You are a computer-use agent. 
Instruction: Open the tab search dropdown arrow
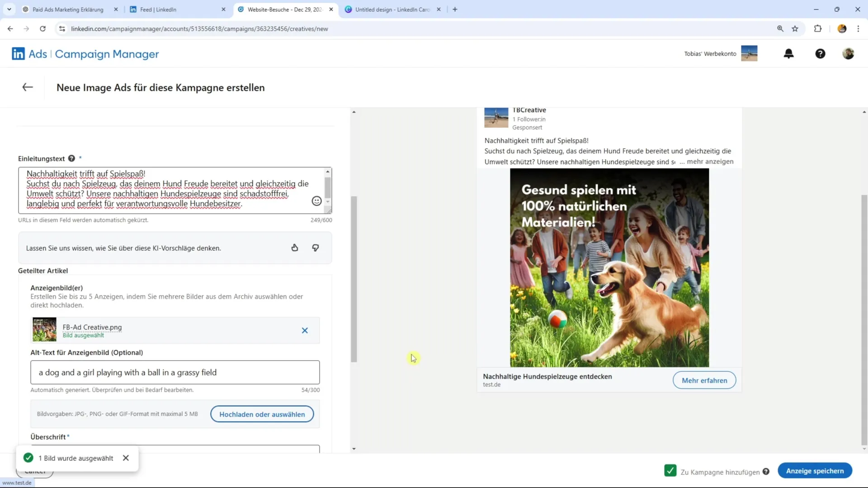[x=9, y=9]
